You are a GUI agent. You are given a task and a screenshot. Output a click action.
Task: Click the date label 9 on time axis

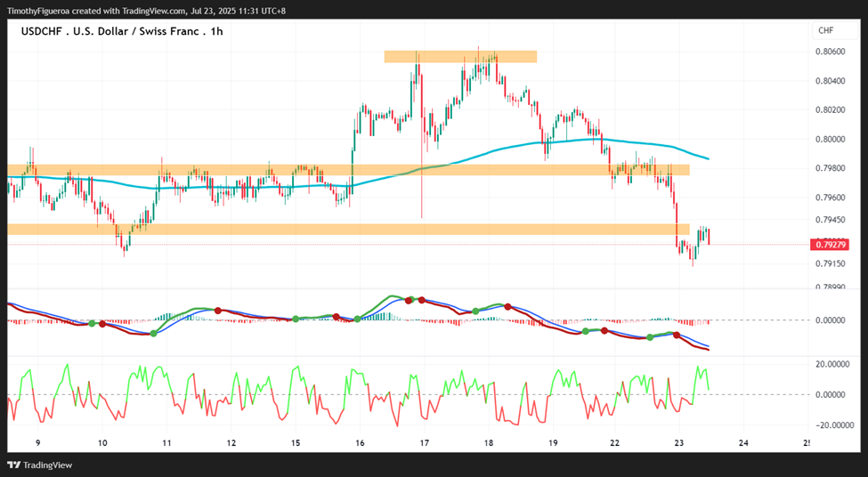pyautogui.click(x=38, y=442)
